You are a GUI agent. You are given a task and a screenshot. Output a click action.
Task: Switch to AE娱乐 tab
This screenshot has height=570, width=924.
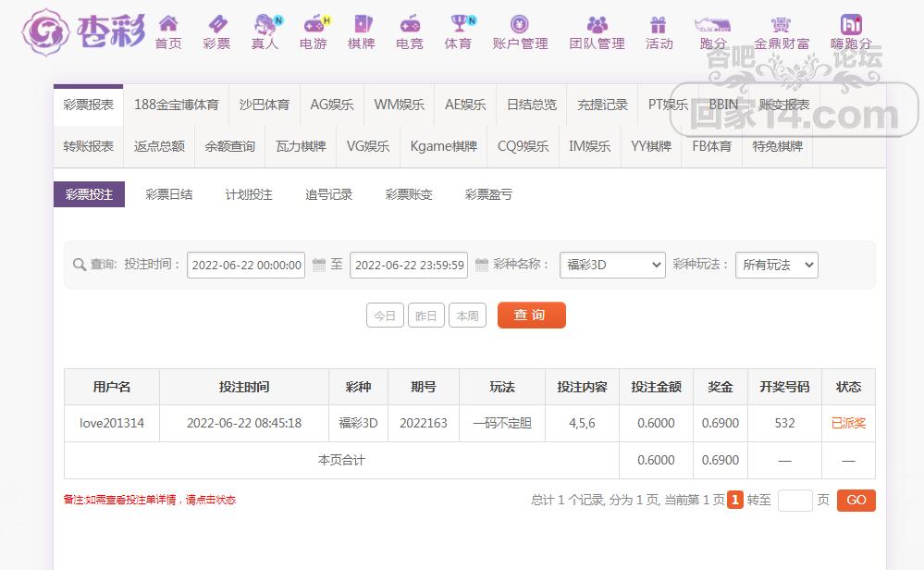[465, 105]
